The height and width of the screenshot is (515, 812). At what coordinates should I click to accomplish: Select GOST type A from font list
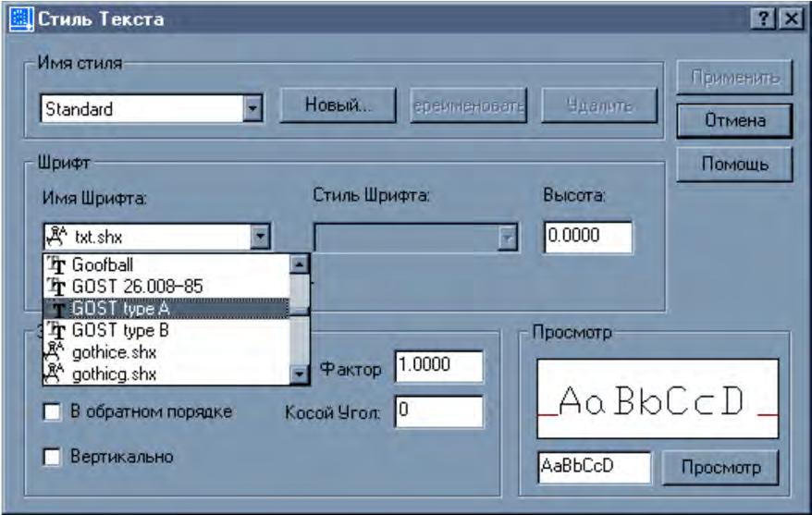166,309
